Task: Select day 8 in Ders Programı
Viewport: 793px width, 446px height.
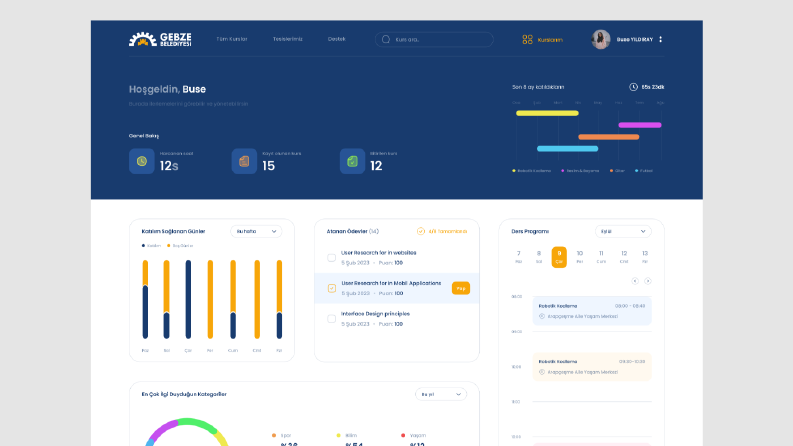Action: 539,257
